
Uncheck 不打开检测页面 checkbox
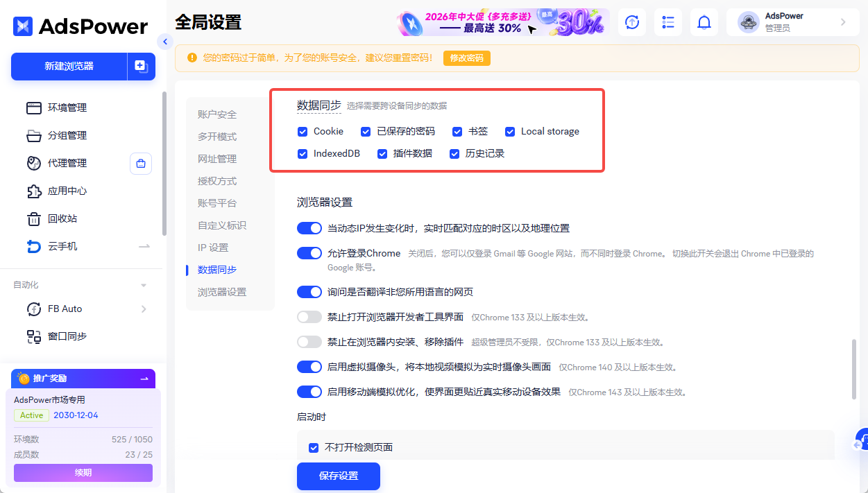[x=314, y=447]
